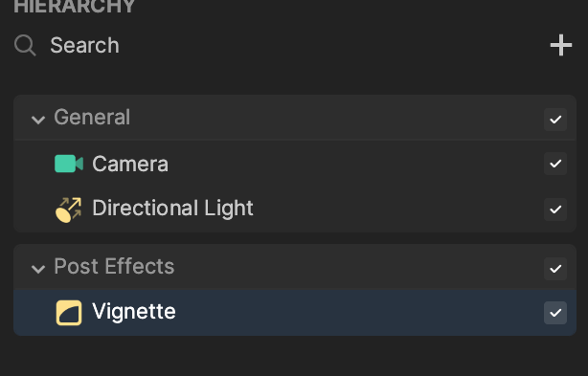The image size is (588, 376).
Task: Select the Vignette row
Action: point(295,313)
